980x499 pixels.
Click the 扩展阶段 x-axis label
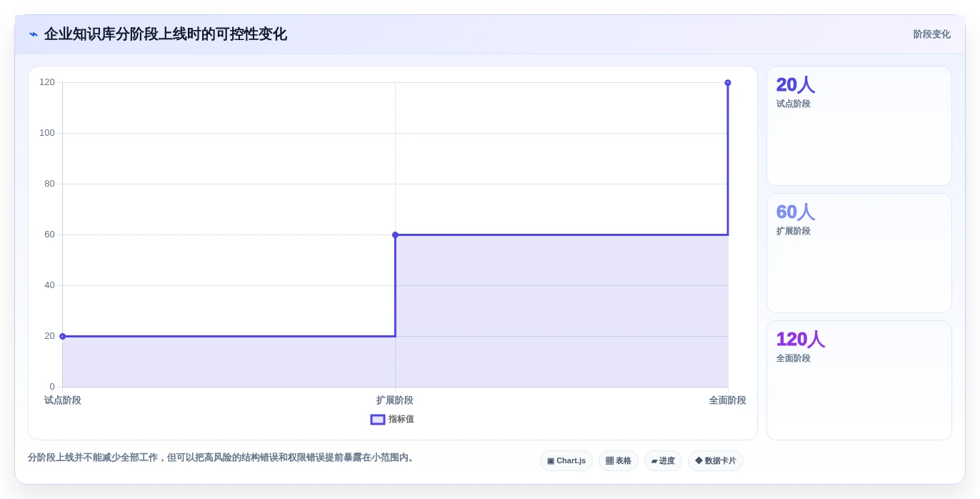(x=395, y=400)
